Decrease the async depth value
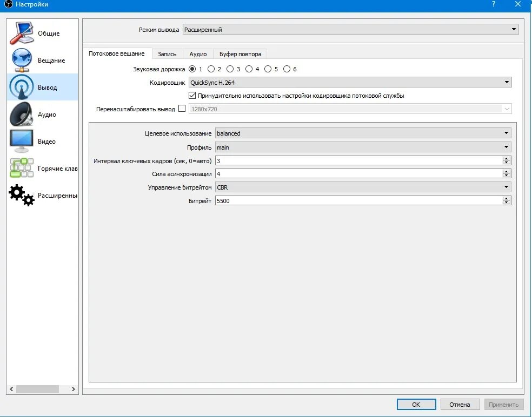The image size is (532, 417). coord(507,176)
